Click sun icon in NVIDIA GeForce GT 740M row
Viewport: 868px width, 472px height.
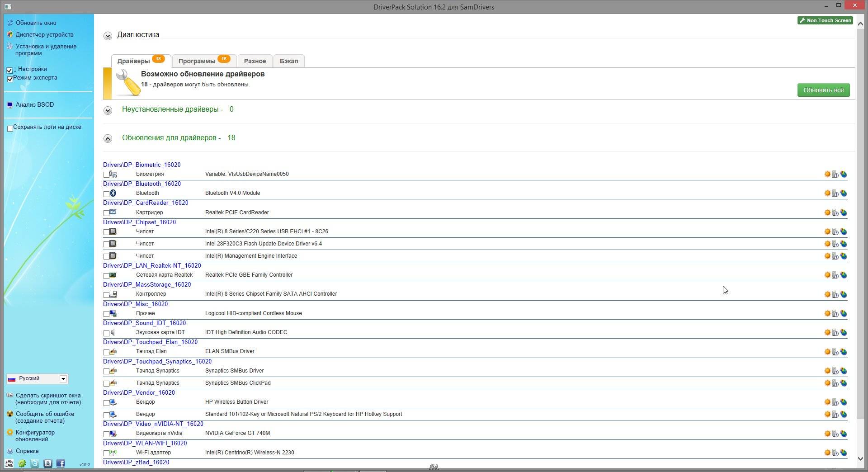(x=827, y=434)
